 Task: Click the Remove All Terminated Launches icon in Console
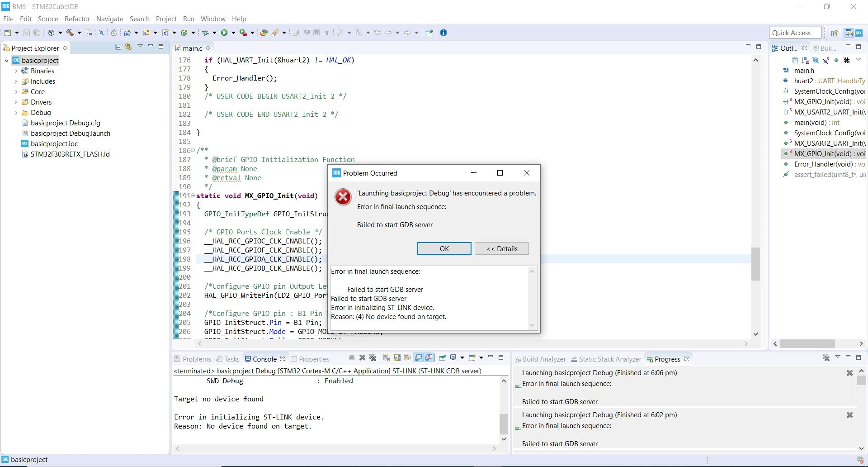[373, 358]
